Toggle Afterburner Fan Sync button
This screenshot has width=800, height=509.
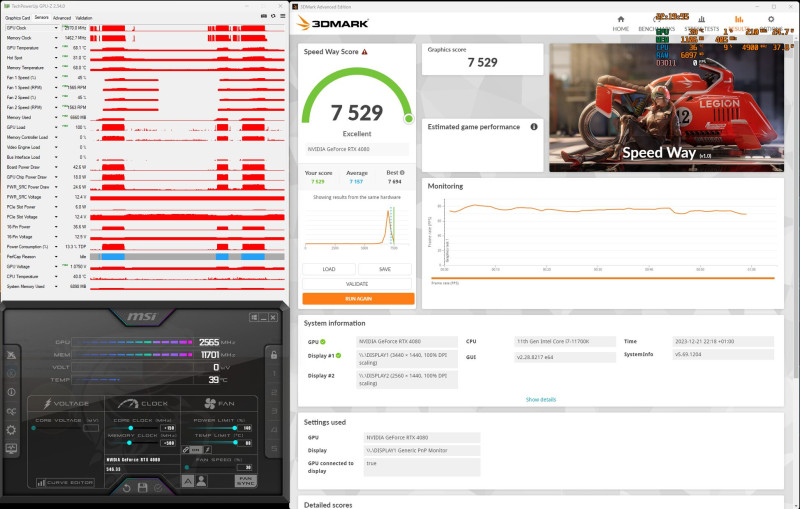(x=245, y=481)
